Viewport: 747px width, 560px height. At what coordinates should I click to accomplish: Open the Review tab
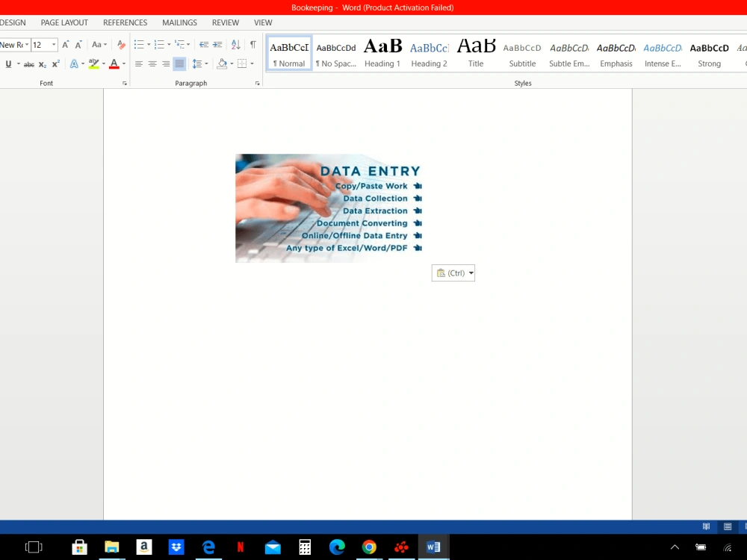[x=226, y=22]
